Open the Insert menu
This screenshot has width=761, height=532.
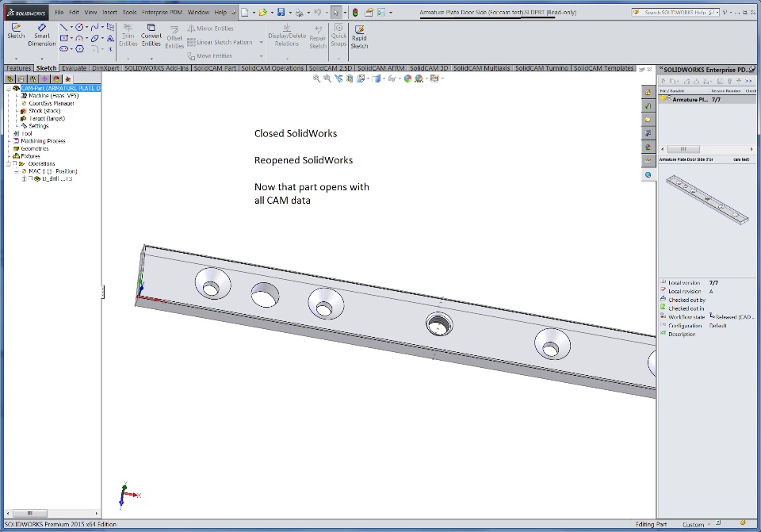pos(109,12)
